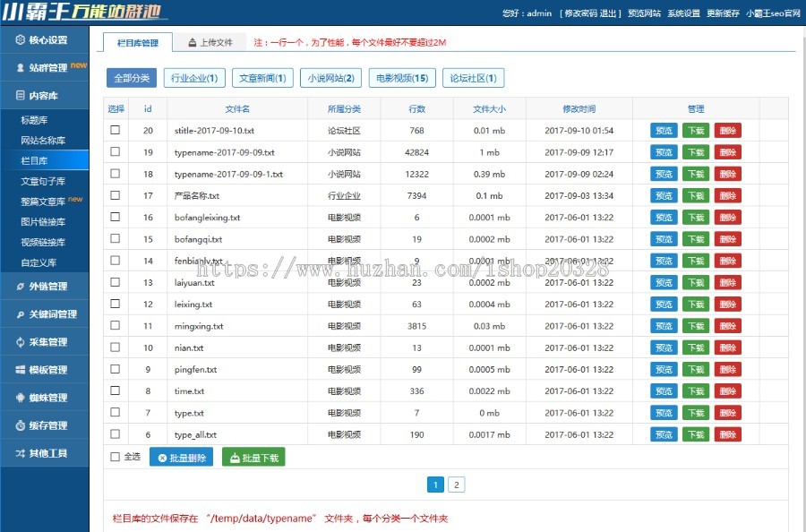Open 整篇文章库 in the sidebar
806x532 pixels.
(43, 202)
